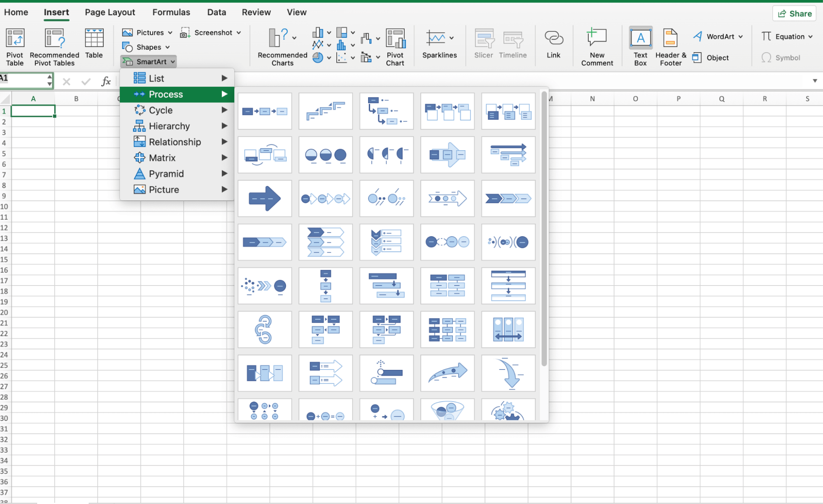Switch to the Formulas tab
Image resolution: width=823 pixels, height=504 pixels.
(x=171, y=12)
